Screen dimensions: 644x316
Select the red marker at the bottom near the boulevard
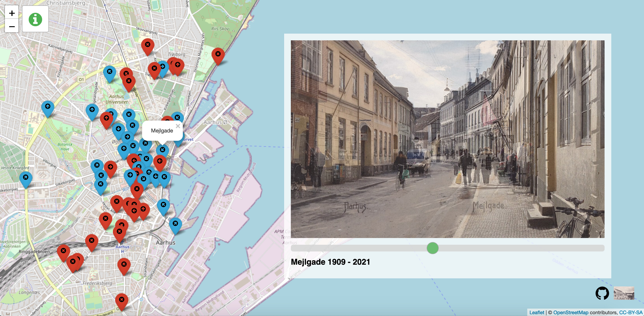[x=121, y=302]
